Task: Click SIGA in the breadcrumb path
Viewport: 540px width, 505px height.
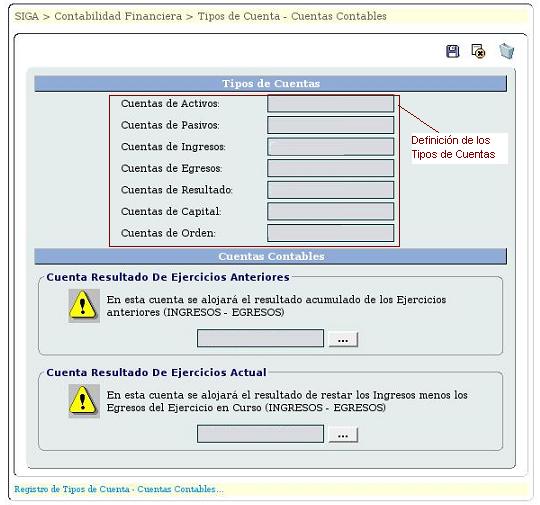Action: 27,16
